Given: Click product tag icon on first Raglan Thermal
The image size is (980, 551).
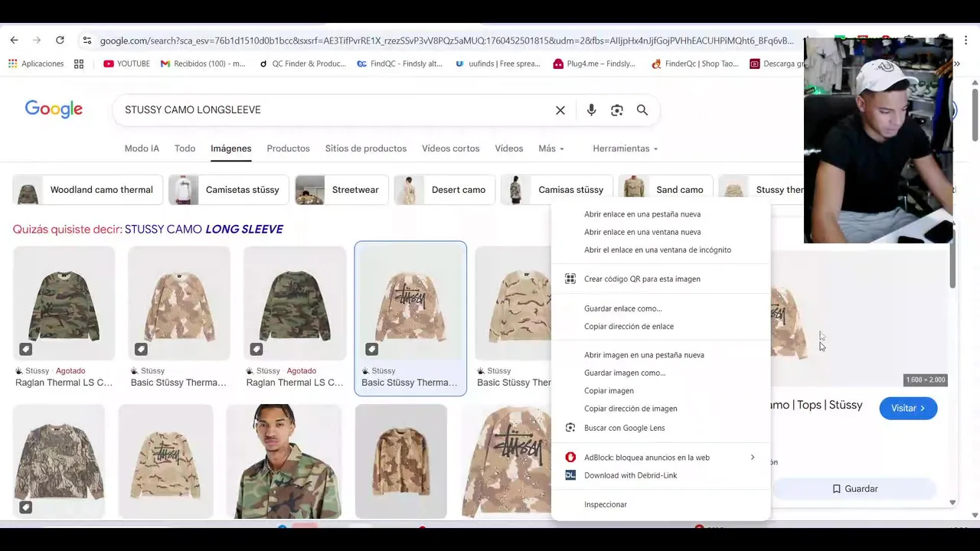Looking at the screenshot, I should pos(25,349).
